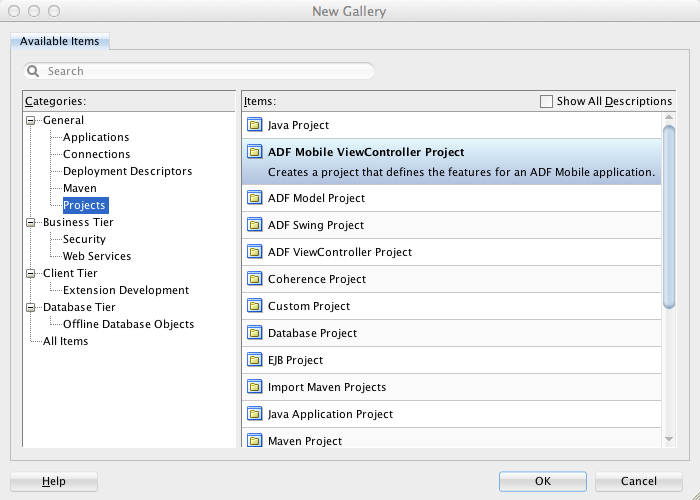Click the ADF Swing Project icon

pos(254,225)
